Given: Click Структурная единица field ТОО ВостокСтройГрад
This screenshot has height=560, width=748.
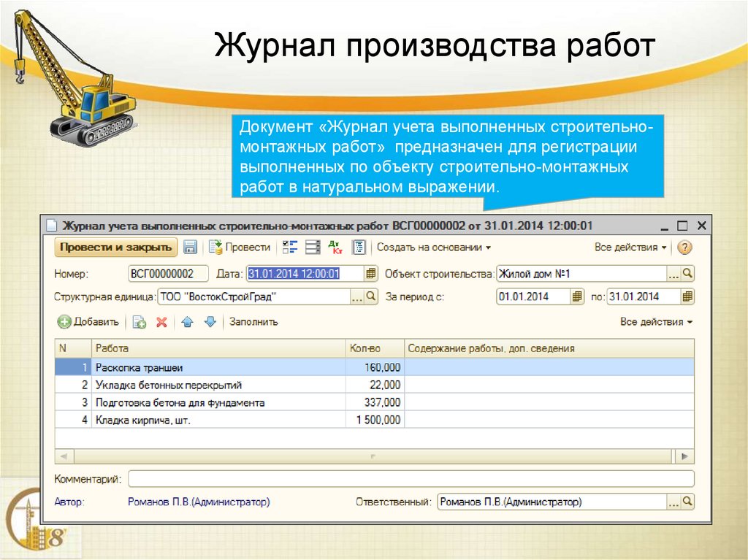Looking at the screenshot, I should tap(254, 296).
